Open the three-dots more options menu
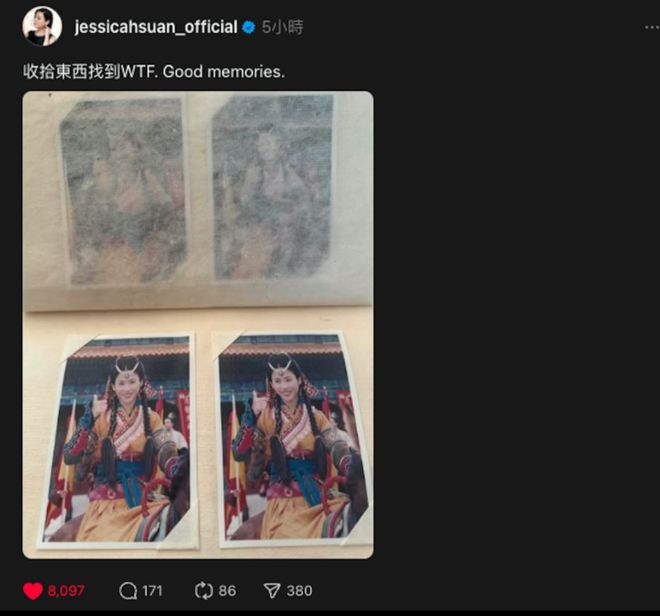 click(652, 27)
